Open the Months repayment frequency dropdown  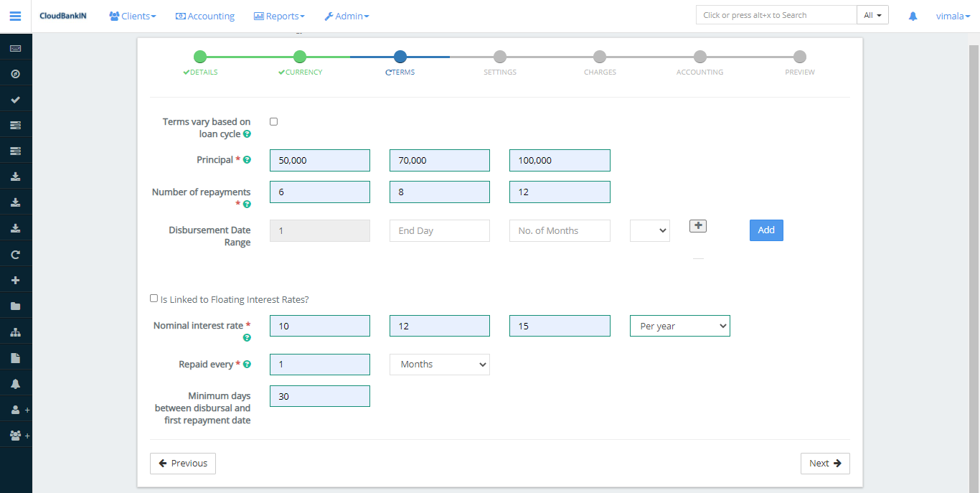pyautogui.click(x=439, y=365)
